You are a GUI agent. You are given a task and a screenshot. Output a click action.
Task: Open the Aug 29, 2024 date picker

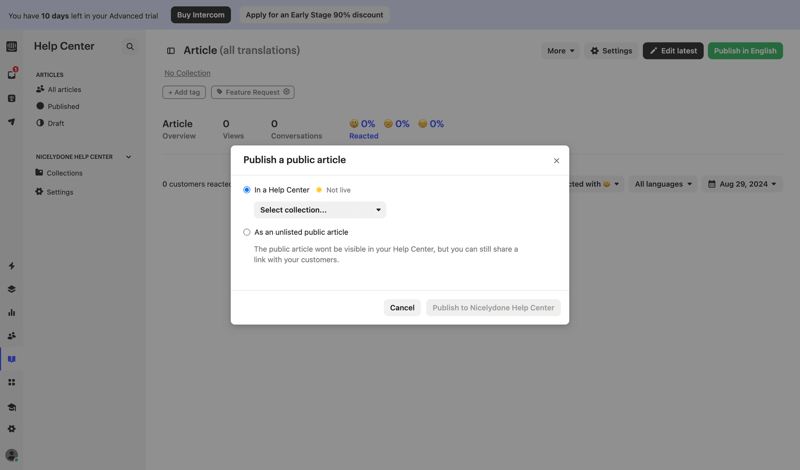click(742, 184)
